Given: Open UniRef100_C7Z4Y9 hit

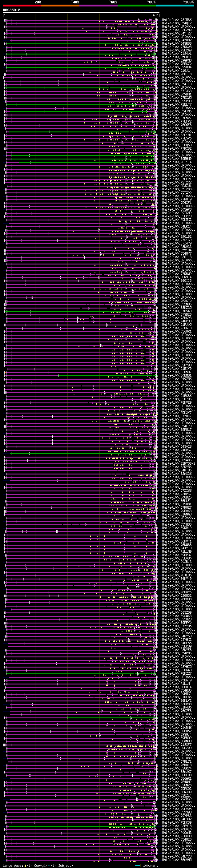Looking at the screenshot, I should coord(177,243).
